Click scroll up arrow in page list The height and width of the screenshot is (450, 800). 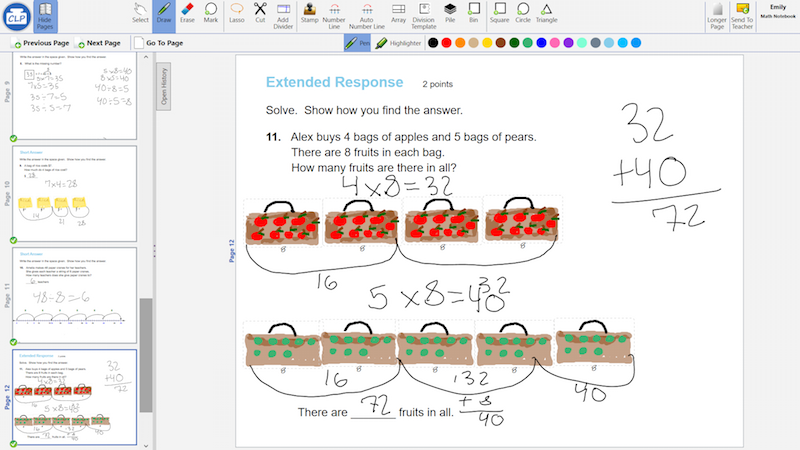click(x=146, y=57)
